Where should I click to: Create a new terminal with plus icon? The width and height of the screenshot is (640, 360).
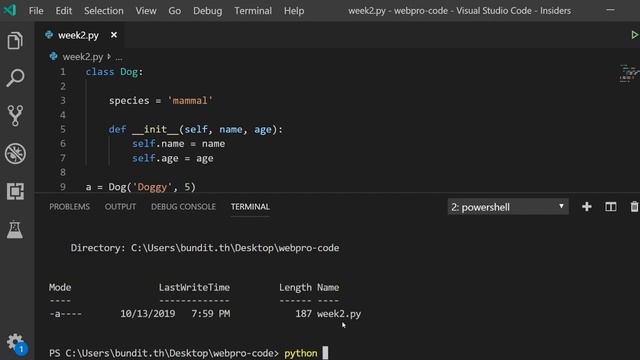(x=587, y=207)
